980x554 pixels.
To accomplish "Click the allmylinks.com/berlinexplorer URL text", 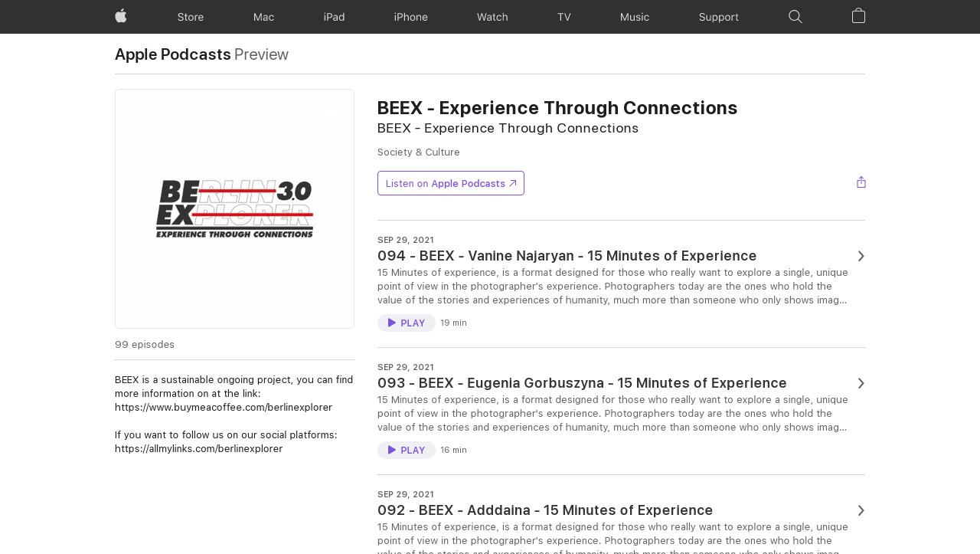I will point(199,449).
